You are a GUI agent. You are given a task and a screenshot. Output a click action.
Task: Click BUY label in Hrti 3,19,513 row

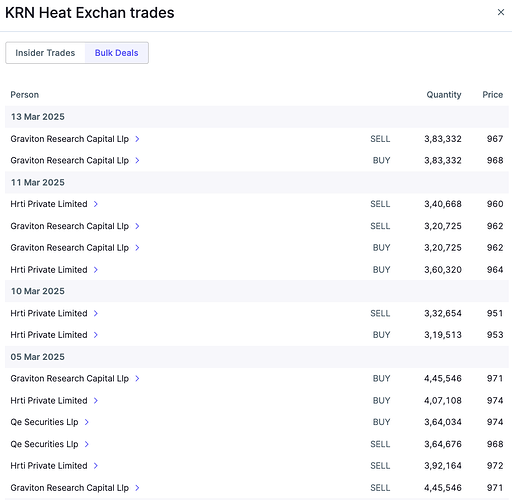381,335
